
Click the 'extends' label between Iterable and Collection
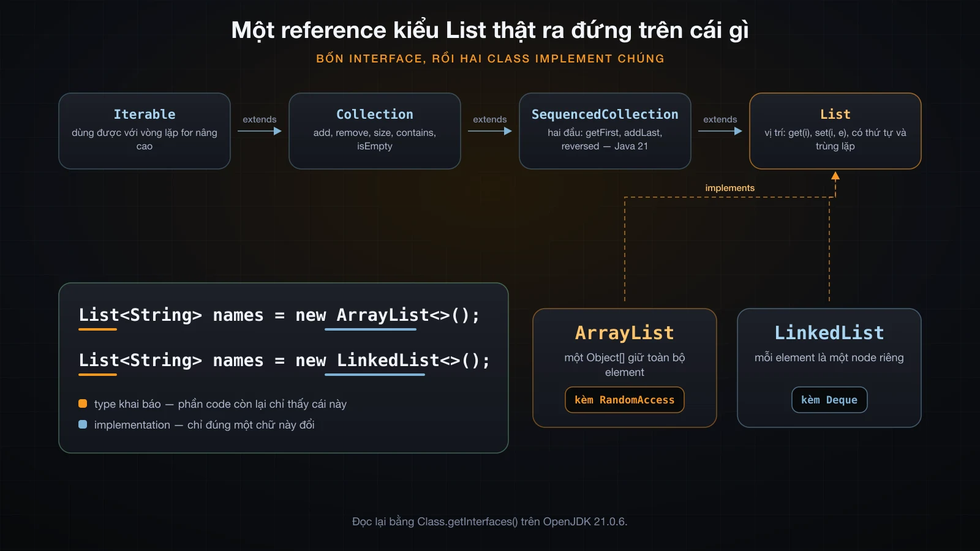point(260,119)
